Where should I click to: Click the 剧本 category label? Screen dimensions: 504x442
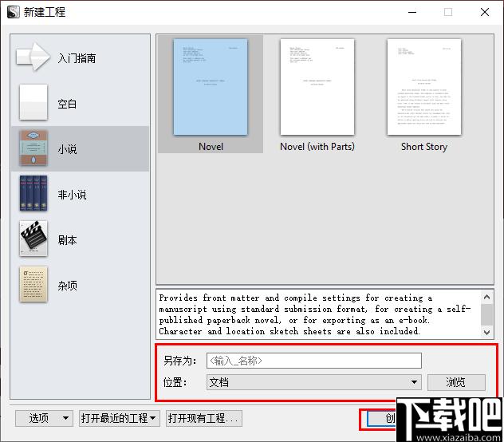click(67, 240)
